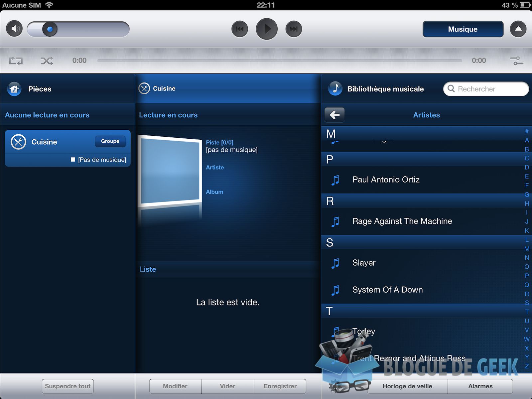This screenshot has width=532, height=399.
Task: Tap the Enregistrer button
Action: (280, 386)
